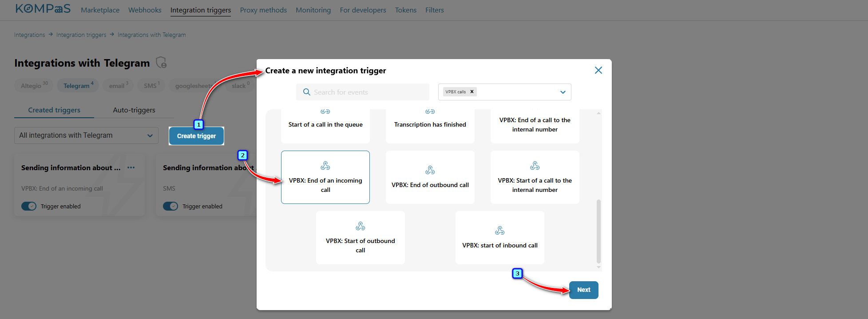Select Start of a call in the queue event
Viewport: 868px width, 319px height.
point(325,126)
